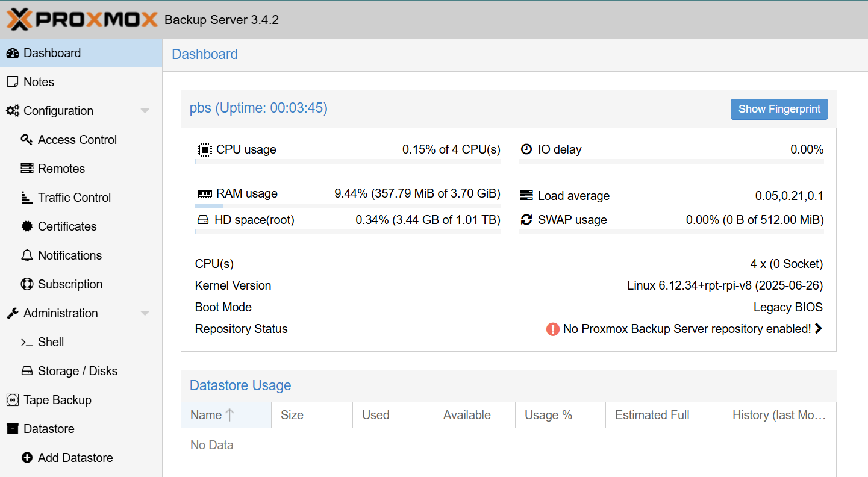Open Traffic Control settings
This screenshot has width=868, height=477.
pos(81,198)
